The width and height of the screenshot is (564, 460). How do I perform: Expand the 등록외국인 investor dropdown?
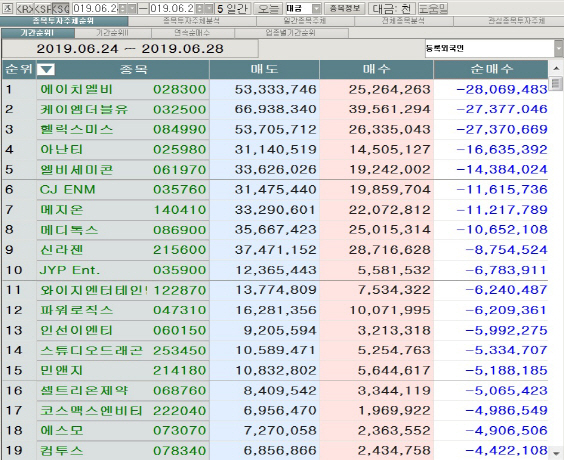(559, 49)
